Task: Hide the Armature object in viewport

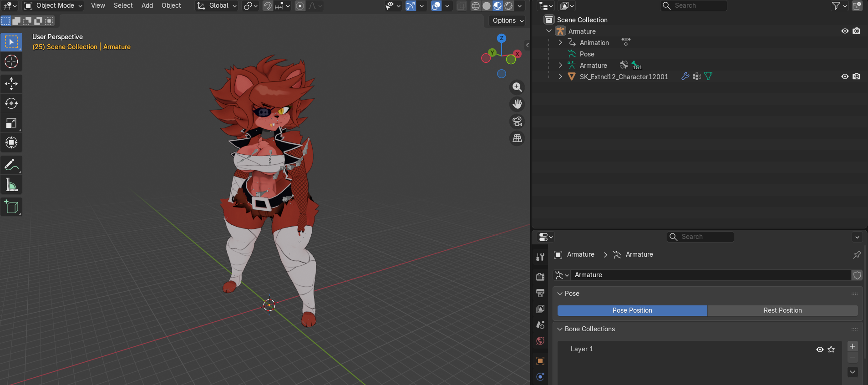Action: point(845,31)
